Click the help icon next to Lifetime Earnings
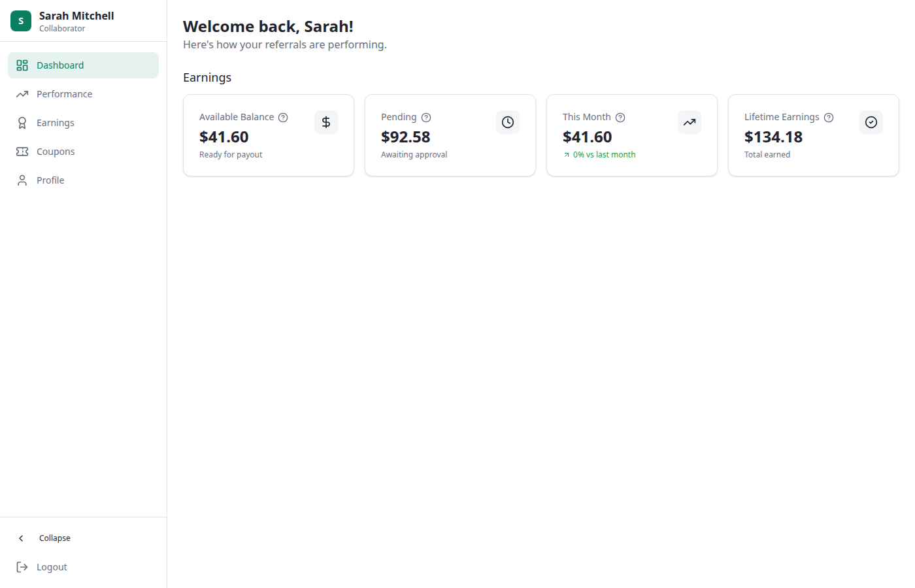 (x=829, y=117)
